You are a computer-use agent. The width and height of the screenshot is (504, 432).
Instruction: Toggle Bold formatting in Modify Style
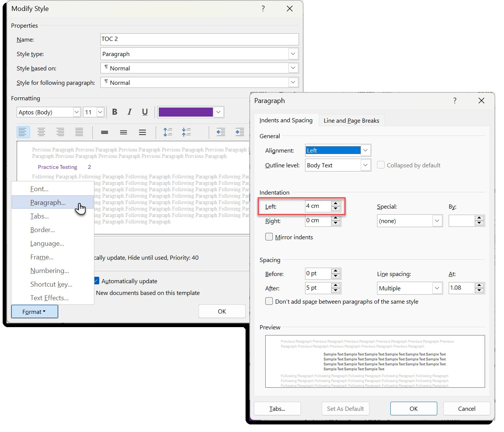(115, 112)
